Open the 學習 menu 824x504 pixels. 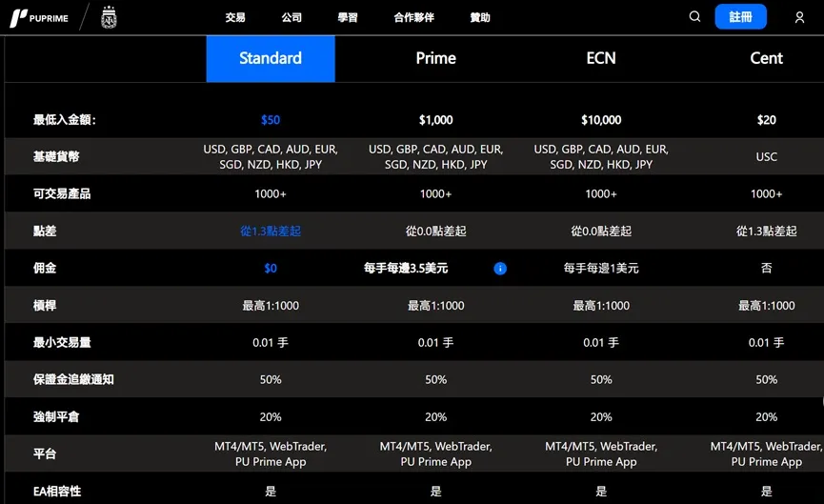[x=348, y=17]
